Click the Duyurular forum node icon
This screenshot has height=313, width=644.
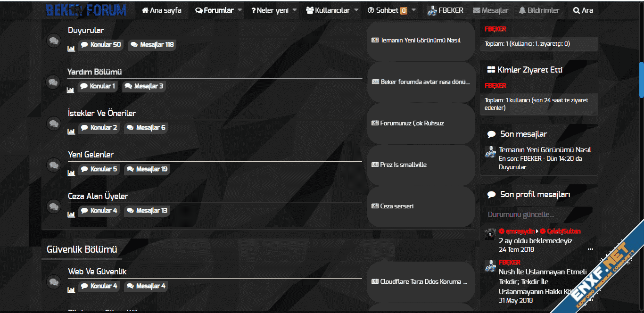[x=54, y=41]
